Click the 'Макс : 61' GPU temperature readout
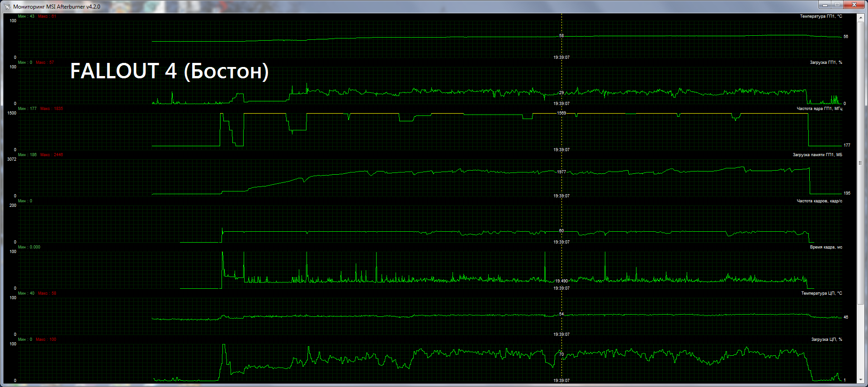Image resolution: width=868 pixels, height=387 pixels. tap(47, 16)
